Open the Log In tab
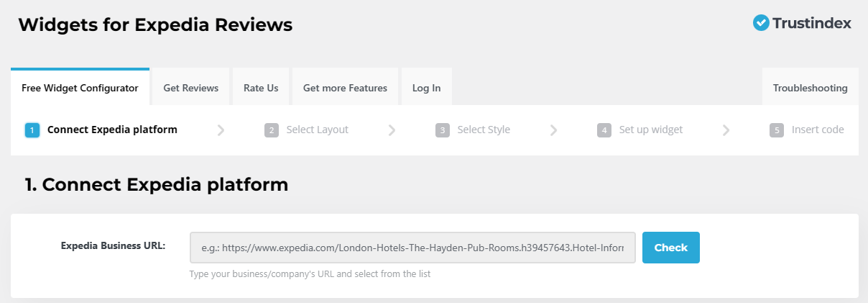This screenshot has height=303, width=868. pyautogui.click(x=426, y=88)
